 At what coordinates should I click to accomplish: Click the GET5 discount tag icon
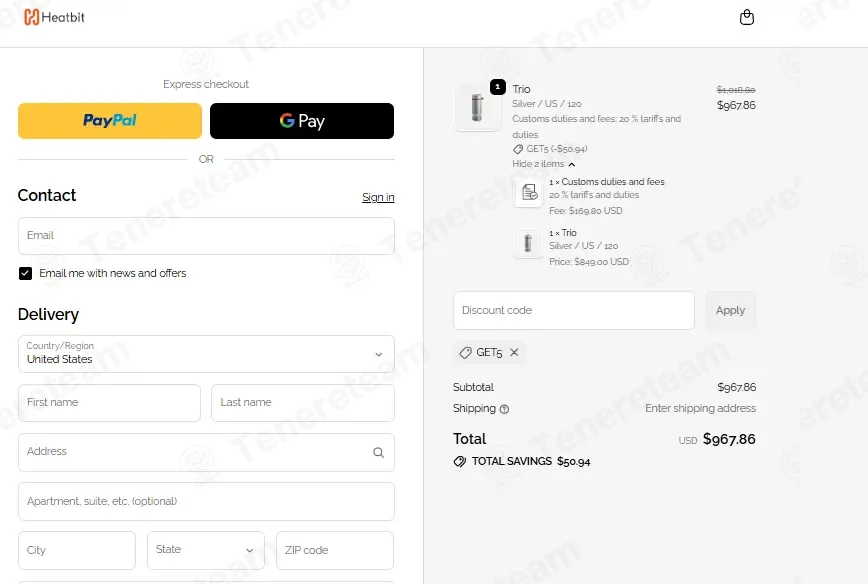point(466,352)
